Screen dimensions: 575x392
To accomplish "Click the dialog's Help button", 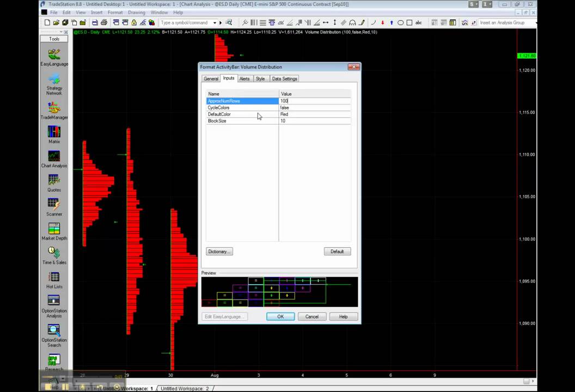I will coord(343,317).
